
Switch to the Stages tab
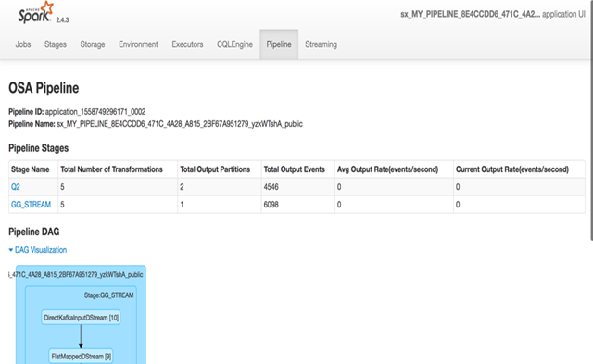[56, 44]
